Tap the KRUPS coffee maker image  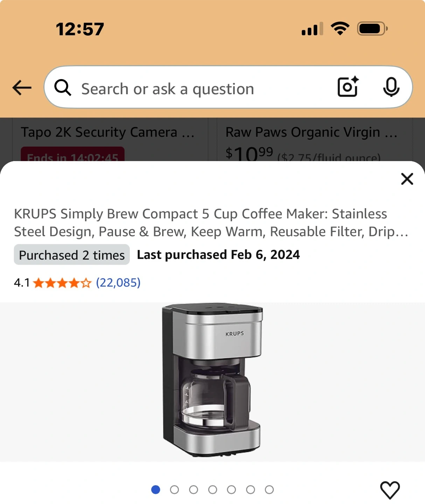(212, 380)
